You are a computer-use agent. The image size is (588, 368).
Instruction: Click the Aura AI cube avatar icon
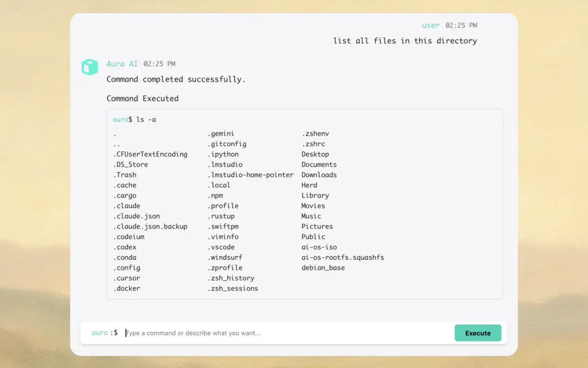[x=90, y=67]
